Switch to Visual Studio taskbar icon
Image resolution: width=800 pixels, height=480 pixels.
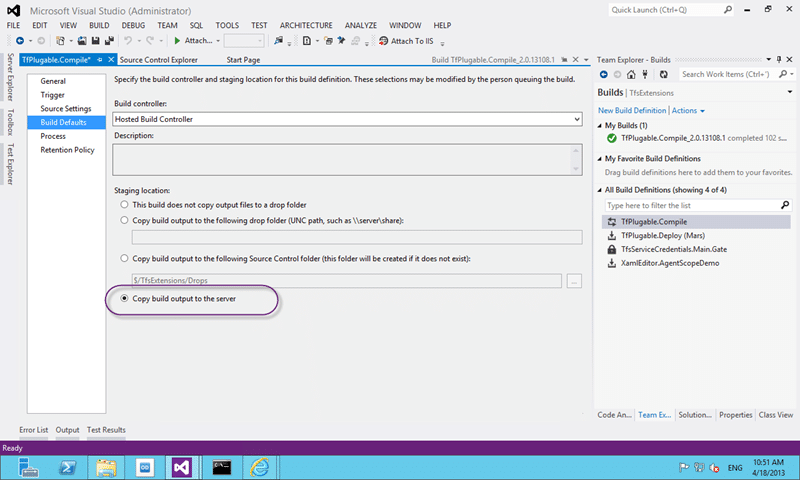pyautogui.click(x=181, y=467)
